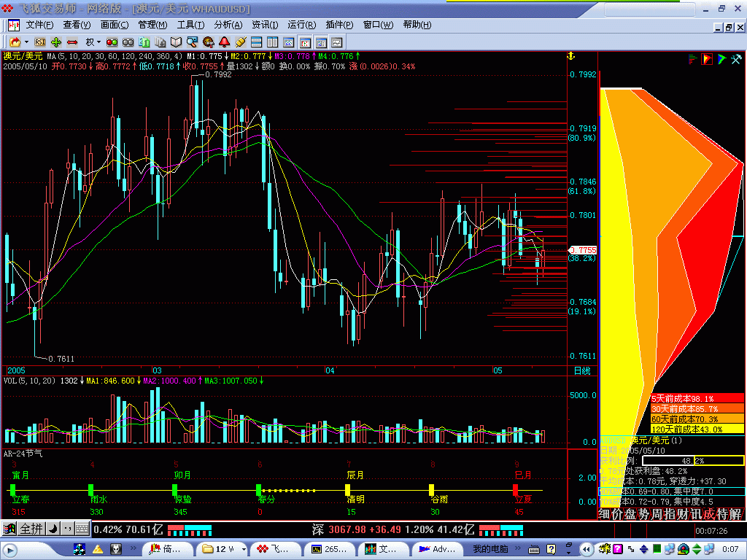Open the 查看(V) menu
This screenshot has width=747, height=560.
click(x=77, y=25)
